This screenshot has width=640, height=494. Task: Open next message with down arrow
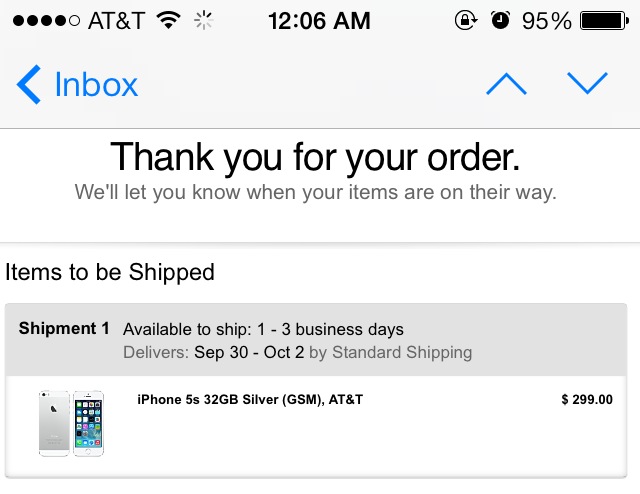pyautogui.click(x=587, y=84)
